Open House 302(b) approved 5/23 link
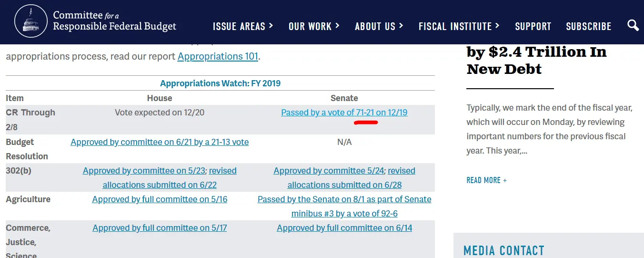The height and width of the screenshot is (258, 644). [144, 171]
